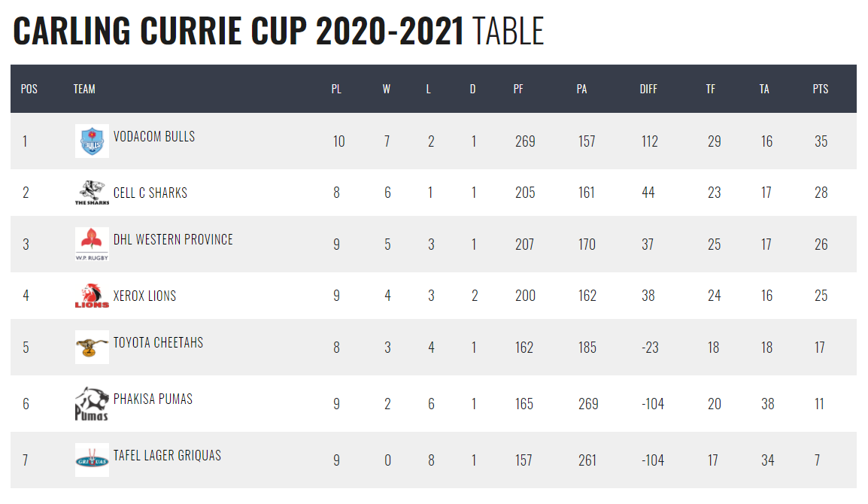Click the Tafel Lager Griquas logo
The height and width of the screenshot is (504, 868).
coord(92,460)
